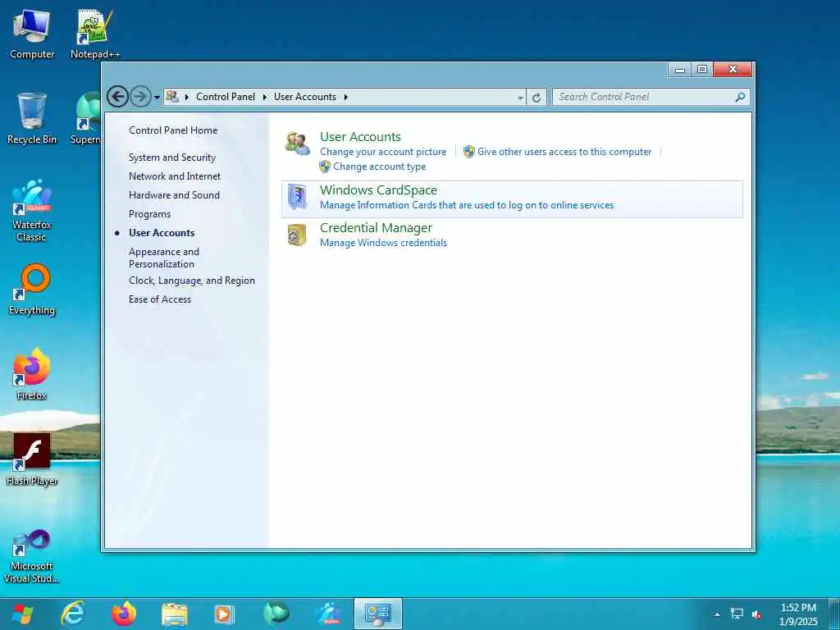Open the Windows CardSpace icon

[297, 197]
